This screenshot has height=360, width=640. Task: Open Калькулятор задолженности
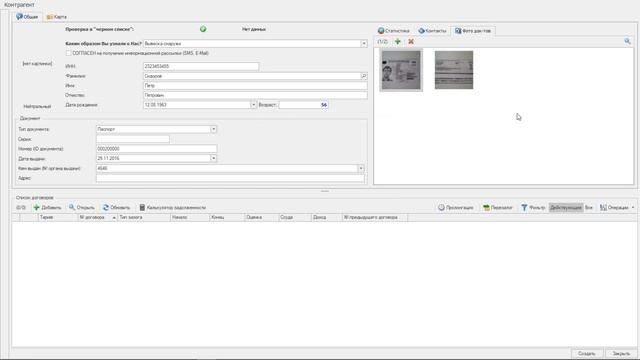pyautogui.click(x=173, y=207)
